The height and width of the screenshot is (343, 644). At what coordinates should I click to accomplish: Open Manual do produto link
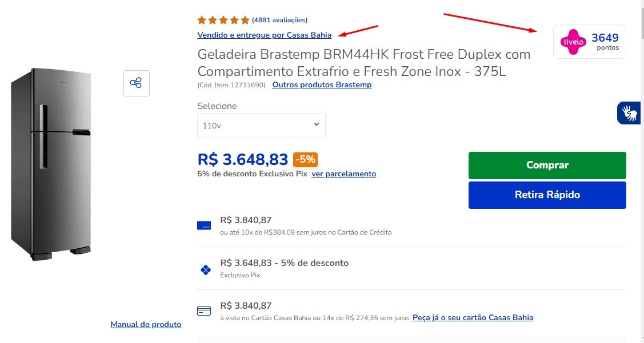point(146,325)
